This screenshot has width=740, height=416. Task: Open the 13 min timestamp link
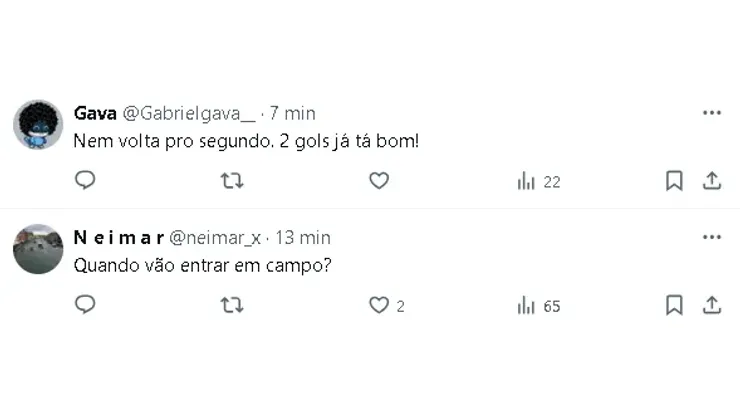tap(303, 238)
